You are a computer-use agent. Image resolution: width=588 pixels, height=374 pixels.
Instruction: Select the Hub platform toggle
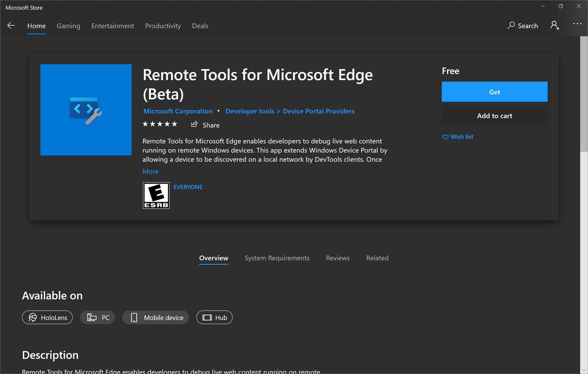[214, 318]
